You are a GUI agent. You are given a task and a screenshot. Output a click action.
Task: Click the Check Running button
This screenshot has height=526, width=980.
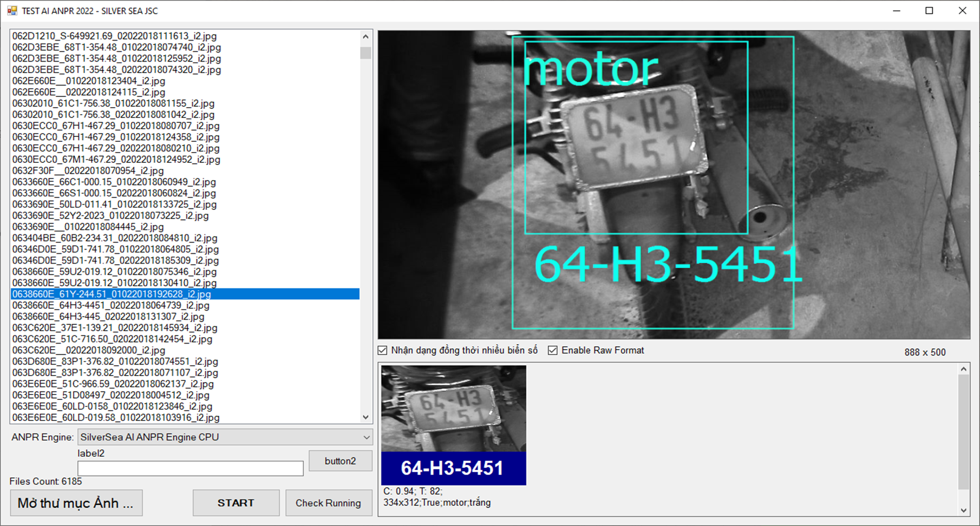(328, 503)
